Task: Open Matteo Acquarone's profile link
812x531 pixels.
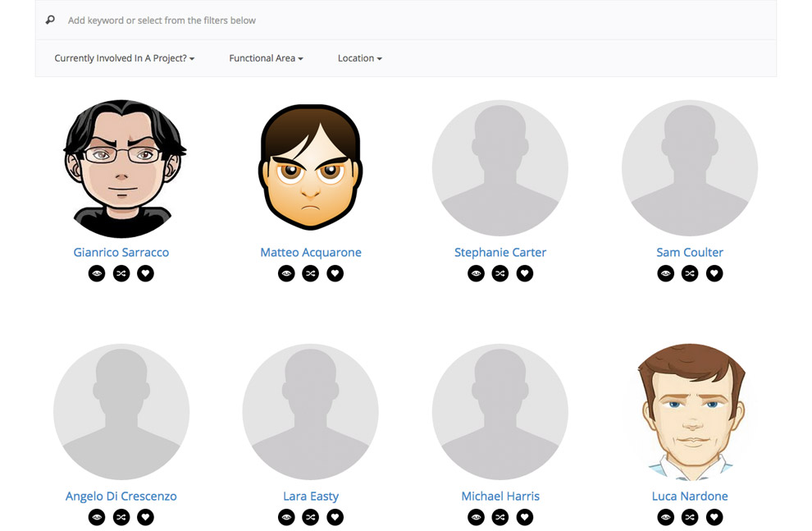Action: (311, 252)
